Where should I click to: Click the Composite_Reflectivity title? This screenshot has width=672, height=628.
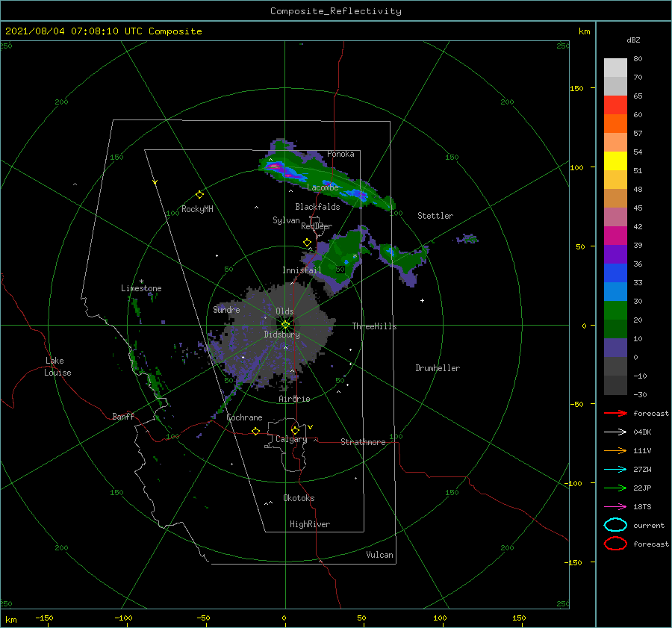click(335, 11)
